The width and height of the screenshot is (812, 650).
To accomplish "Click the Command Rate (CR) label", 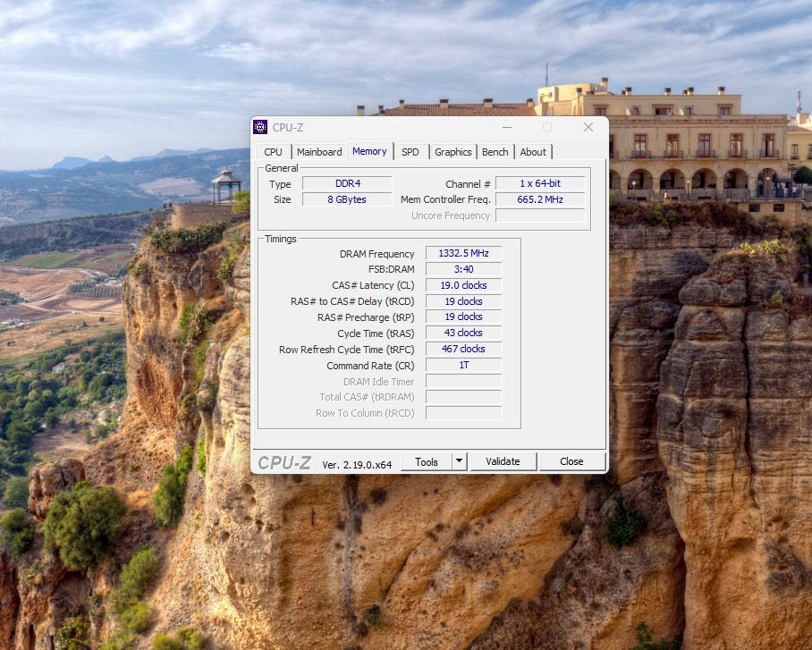I will [x=370, y=366].
